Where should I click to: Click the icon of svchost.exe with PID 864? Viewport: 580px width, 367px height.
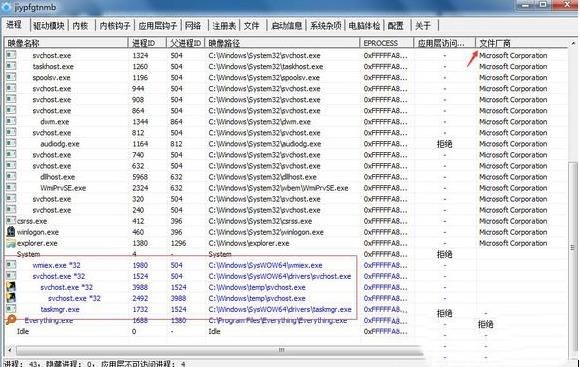click(x=11, y=110)
